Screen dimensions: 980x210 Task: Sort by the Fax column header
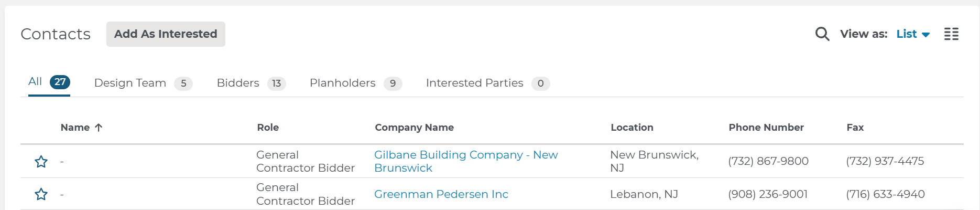pyautogui.click(x=855, y=128)
